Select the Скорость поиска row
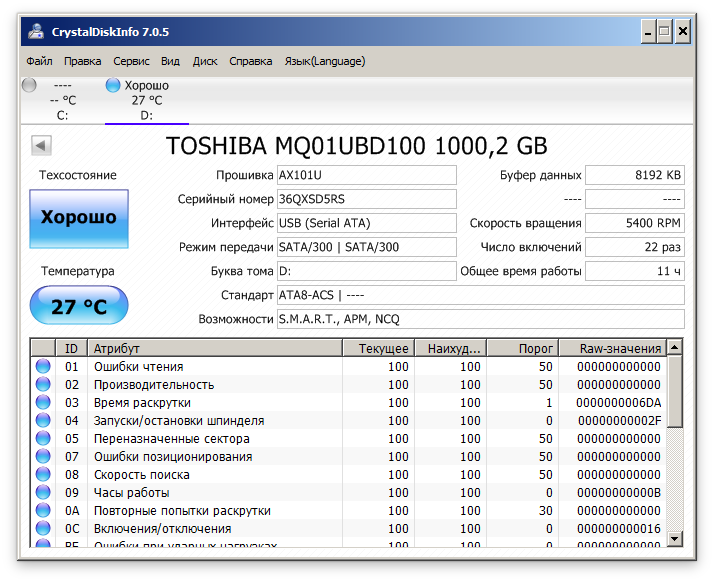The width and height of the screenshot is (714, 582). point(348,475)
